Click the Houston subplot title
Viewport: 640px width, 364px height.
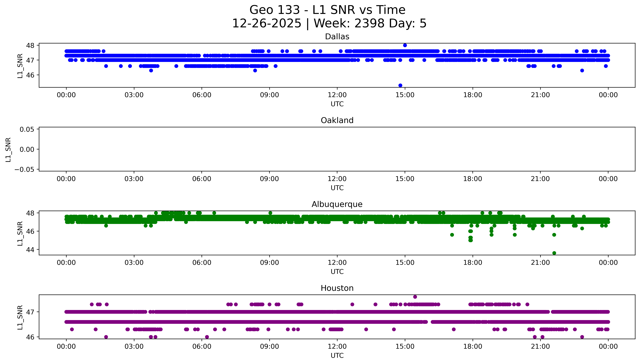337,288
